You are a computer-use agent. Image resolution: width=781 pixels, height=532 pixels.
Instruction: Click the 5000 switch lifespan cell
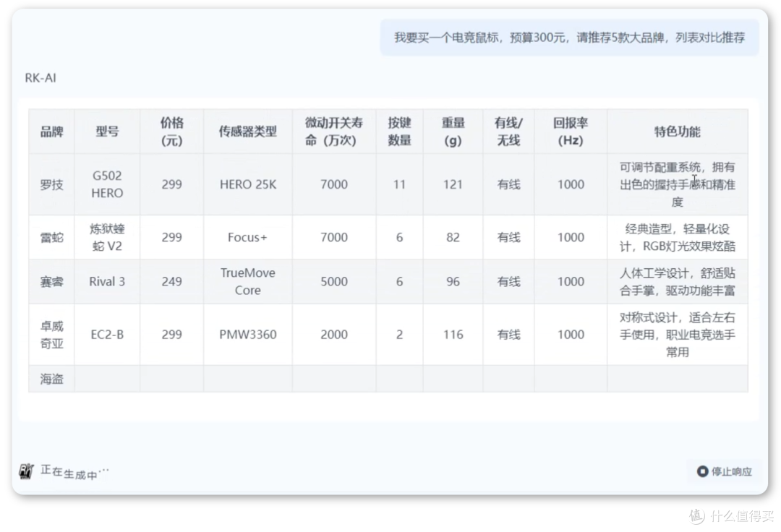tap(333, 282)
